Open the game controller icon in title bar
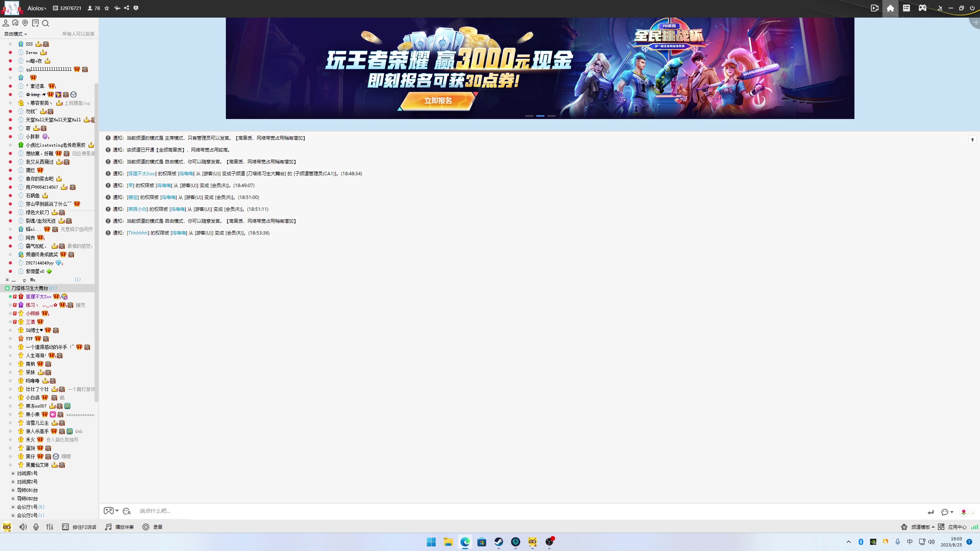This screenshot has height=551, width=980. (923, 8)
